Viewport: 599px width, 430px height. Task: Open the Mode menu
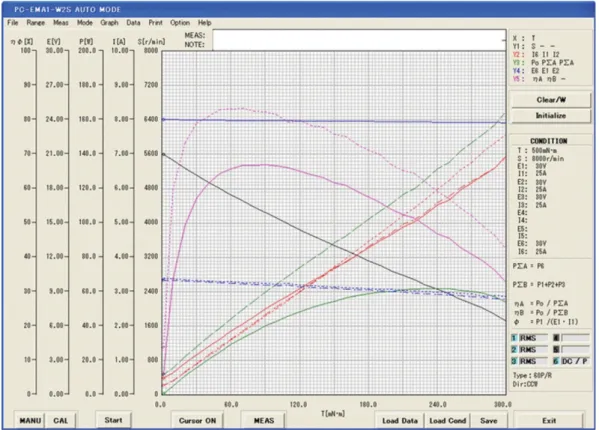point(85,23)
